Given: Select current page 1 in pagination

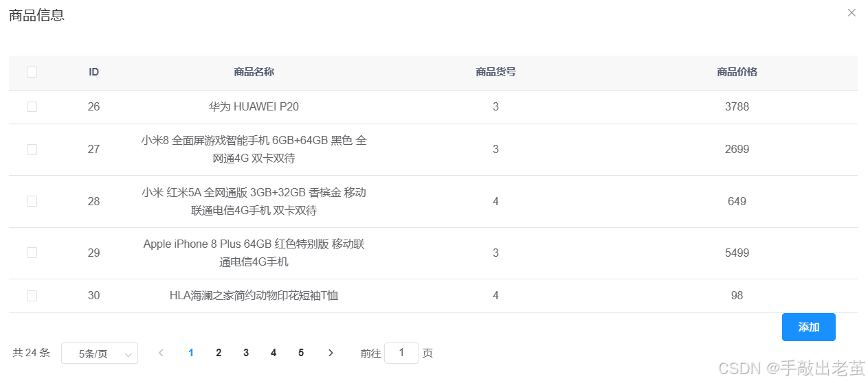Looking at the screenshot, I should [x=191, y=353].
